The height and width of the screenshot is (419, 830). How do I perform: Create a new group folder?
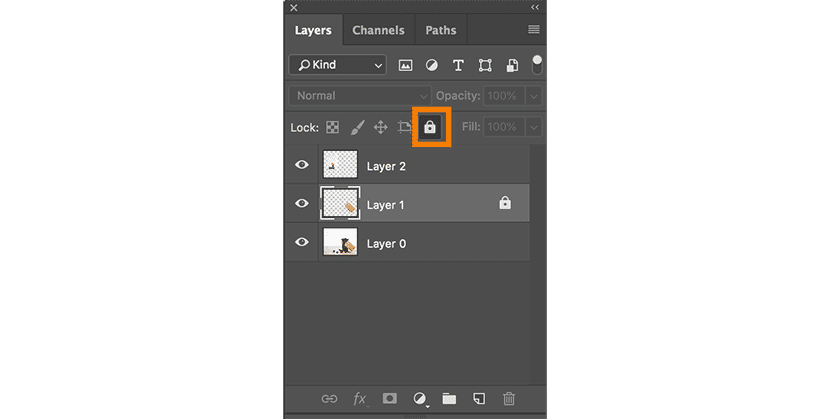[x=449, y=398]
